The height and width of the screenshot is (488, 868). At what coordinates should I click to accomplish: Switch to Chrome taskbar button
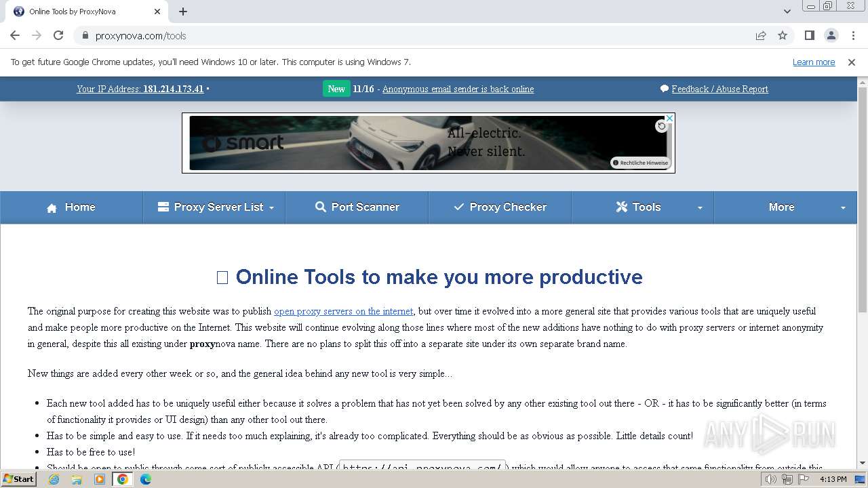pyautogui.click(x=123, y=479)
